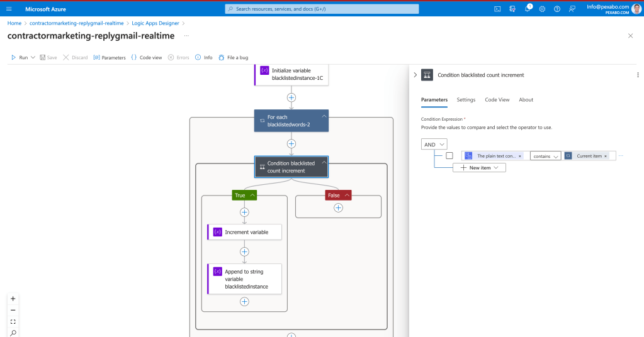Open directories and subscriptions filter icon
Screen dimensions: 644x337
pos(512,9)
